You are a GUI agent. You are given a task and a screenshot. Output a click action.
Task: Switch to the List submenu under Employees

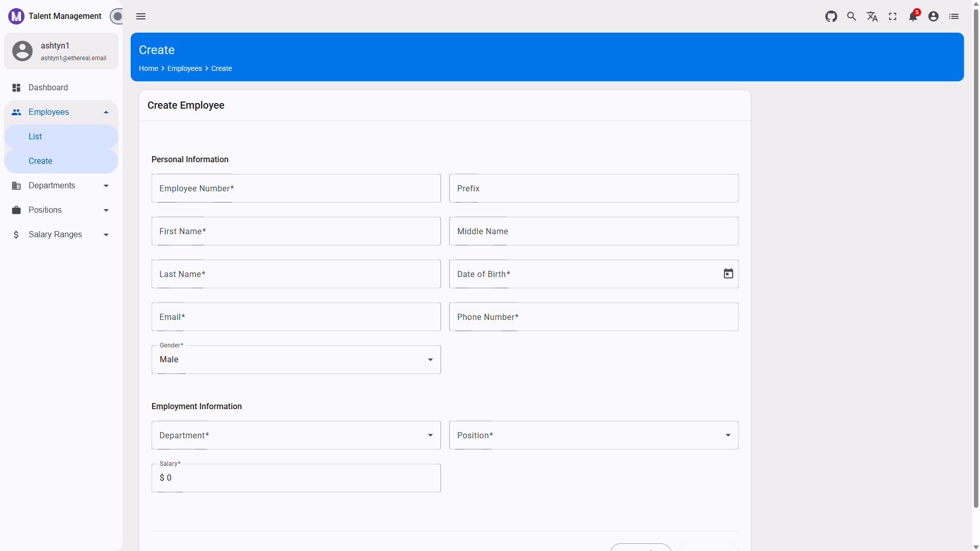(35, 136)
